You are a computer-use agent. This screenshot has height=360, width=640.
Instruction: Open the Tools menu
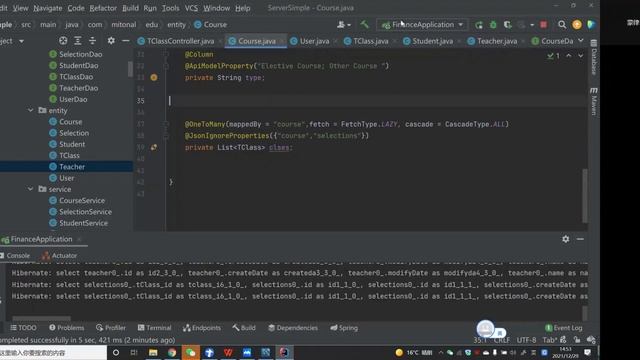[170, 8]
